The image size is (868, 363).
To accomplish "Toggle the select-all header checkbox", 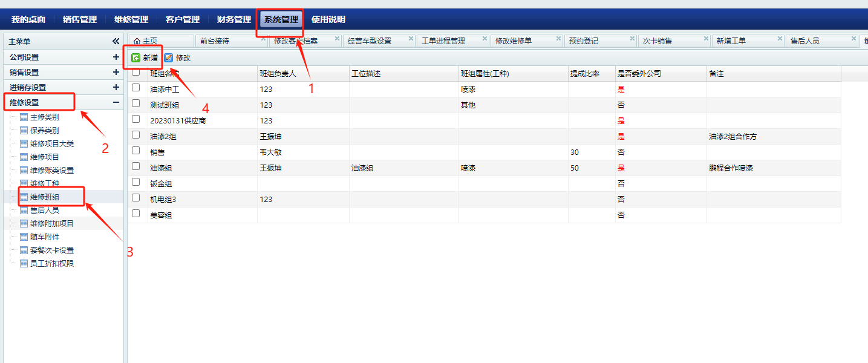I will point(136,72).
